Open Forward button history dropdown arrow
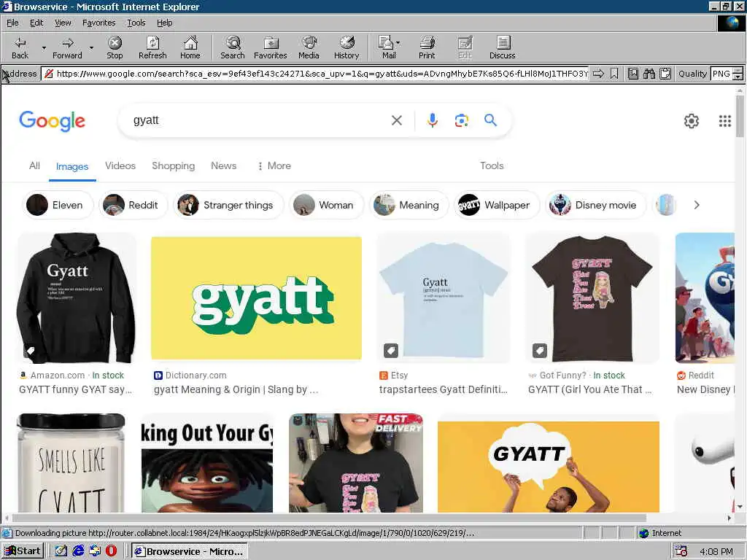Viewport: 747px width, 560px height. [91, 48]
